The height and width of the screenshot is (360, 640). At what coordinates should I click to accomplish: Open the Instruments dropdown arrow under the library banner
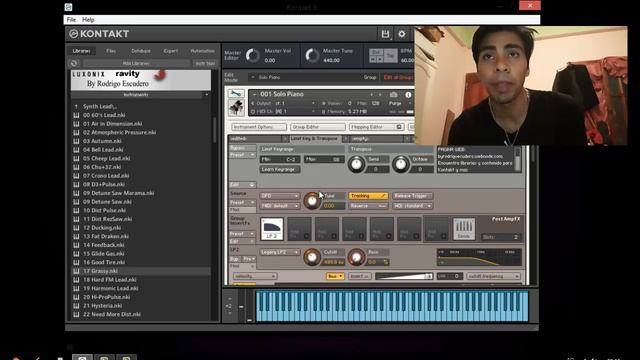coord(207,95)
